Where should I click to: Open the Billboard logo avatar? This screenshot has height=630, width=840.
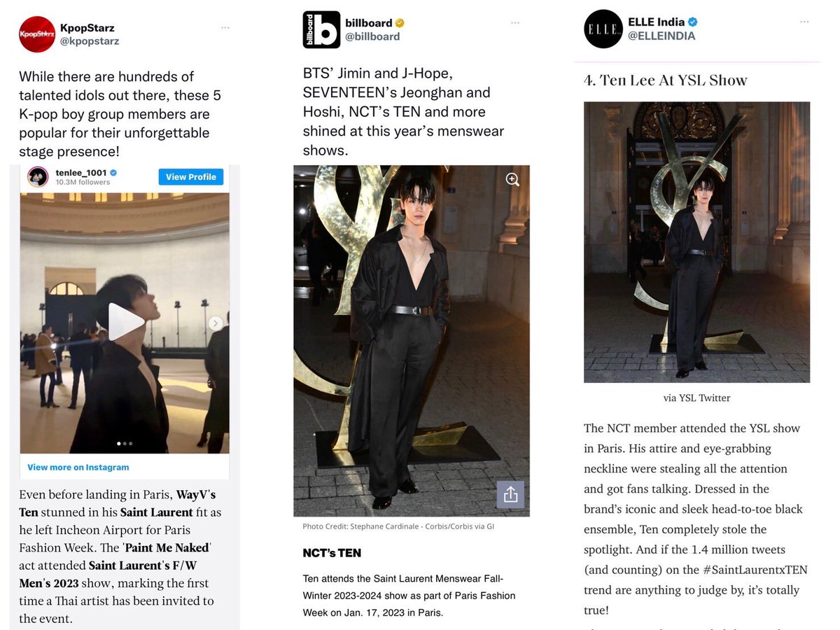(321, 29)
